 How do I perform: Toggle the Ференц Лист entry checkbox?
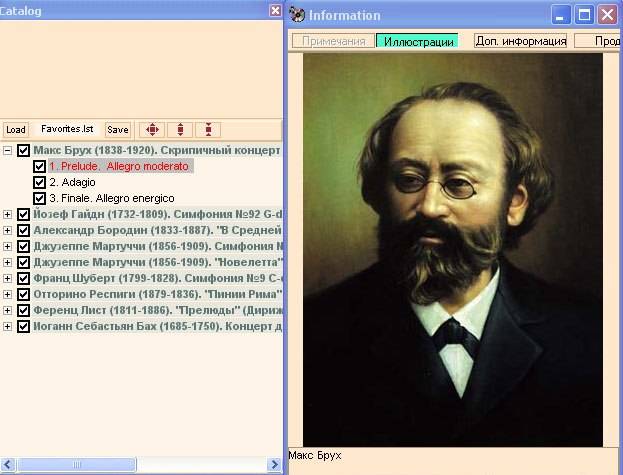(23, 310)
